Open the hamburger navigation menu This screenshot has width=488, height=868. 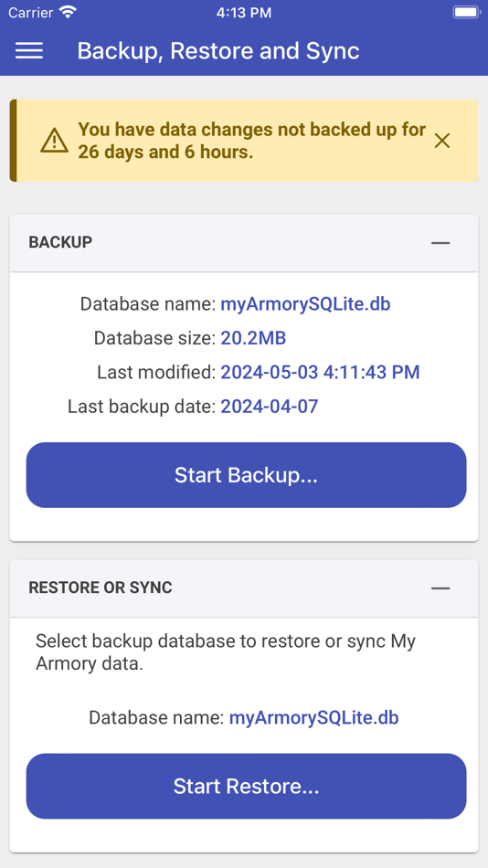click(x=29, y=50)
